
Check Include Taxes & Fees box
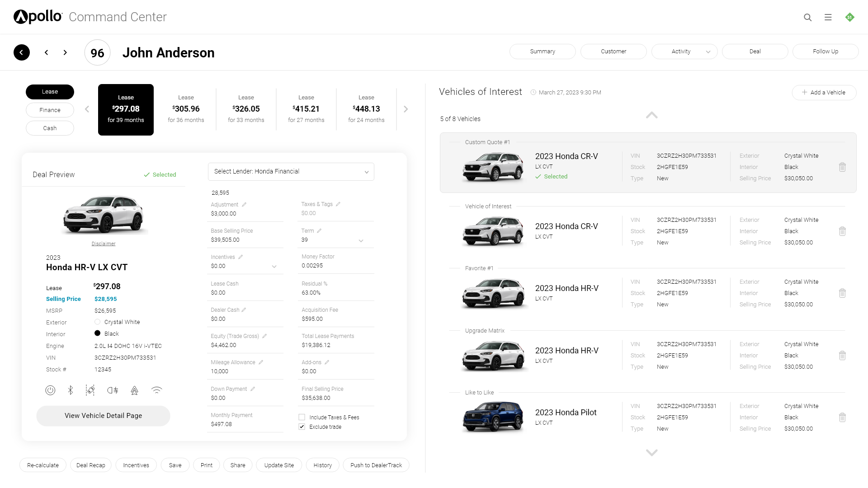(302, 417)
